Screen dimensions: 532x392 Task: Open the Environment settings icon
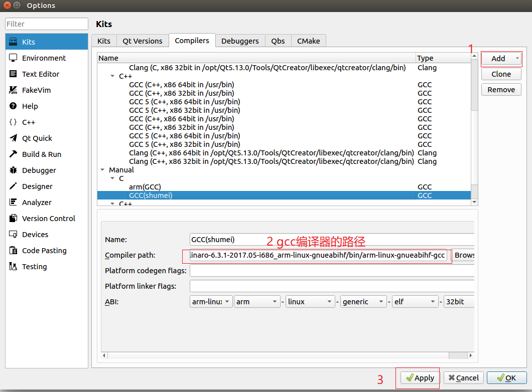click(x=13, y=58)
